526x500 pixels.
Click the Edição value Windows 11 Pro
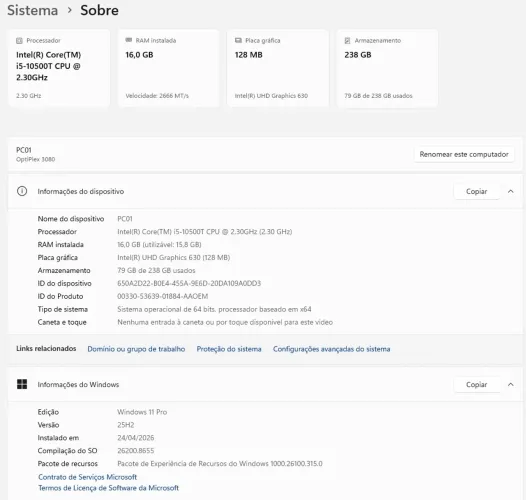(142, 412)
